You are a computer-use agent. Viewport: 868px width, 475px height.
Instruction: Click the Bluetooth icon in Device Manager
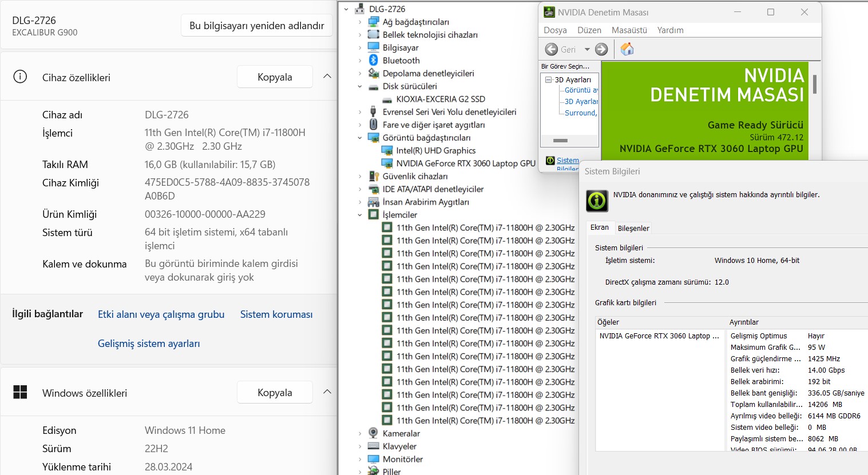[374, 61]
